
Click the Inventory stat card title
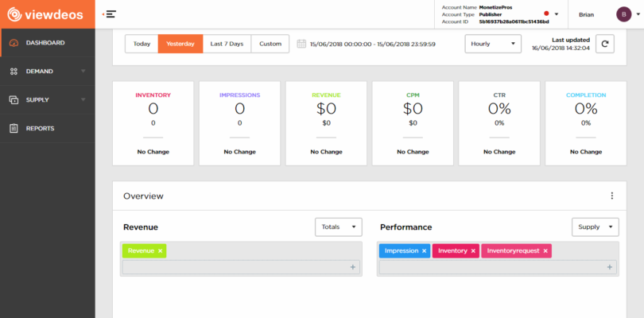[153, 95]
